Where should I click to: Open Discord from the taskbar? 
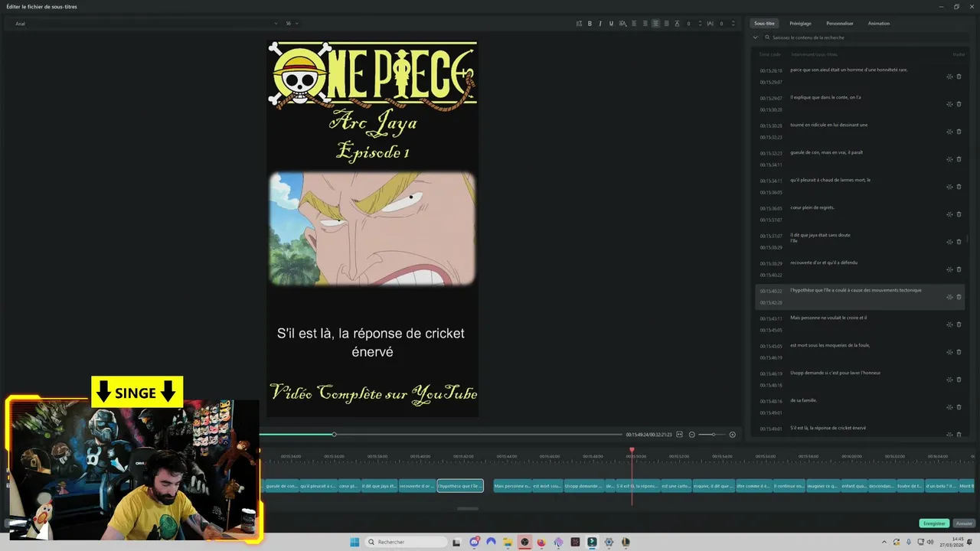(x=474, y=542)
